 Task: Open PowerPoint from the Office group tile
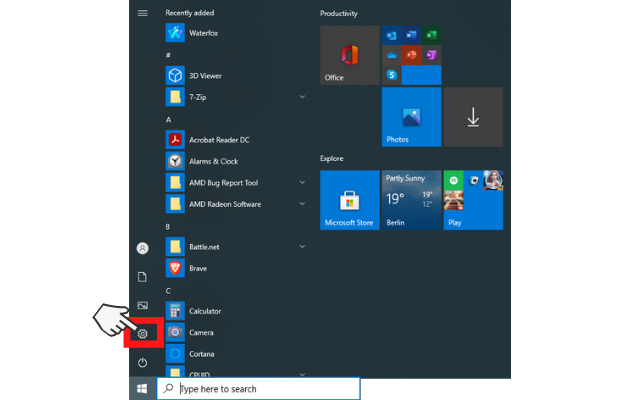411,55
